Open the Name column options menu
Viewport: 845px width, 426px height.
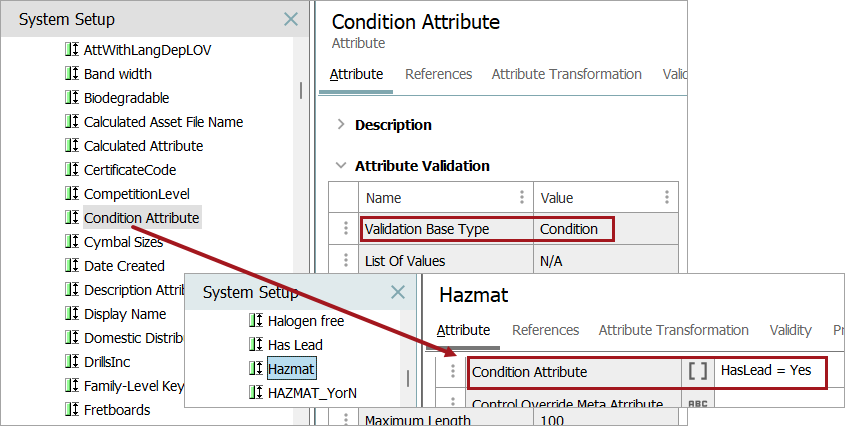pos(521,197)
